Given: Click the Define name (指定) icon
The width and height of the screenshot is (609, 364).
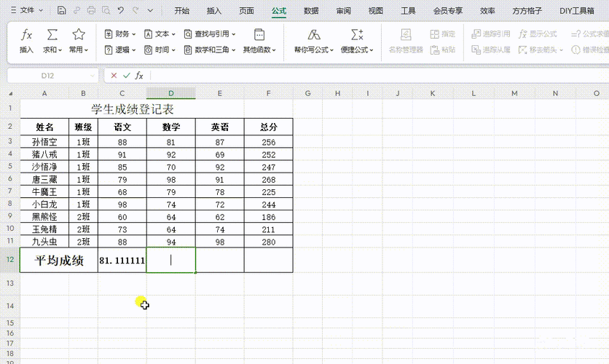Looking at the screenshot, I should 435,34.
